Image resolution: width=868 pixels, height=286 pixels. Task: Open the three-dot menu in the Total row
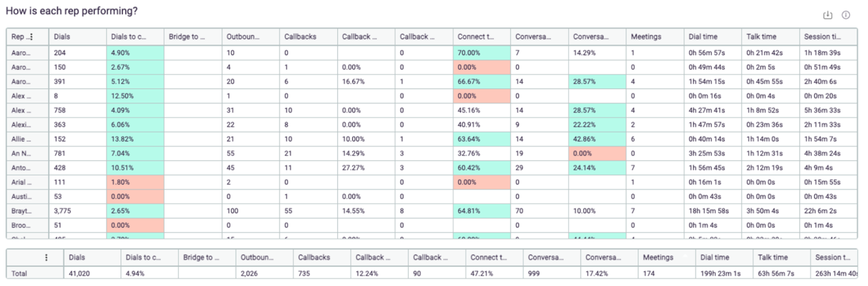46,257
